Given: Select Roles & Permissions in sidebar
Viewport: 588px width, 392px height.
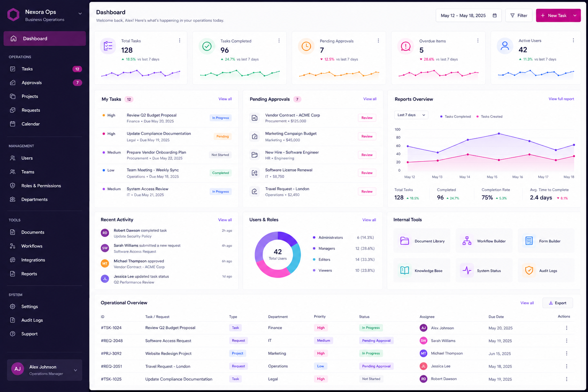Looking at the screenshot, I should [x=44, y=186].
